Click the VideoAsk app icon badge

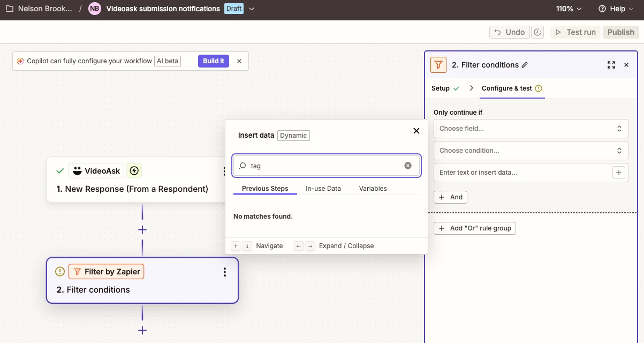tap(96, 171)
